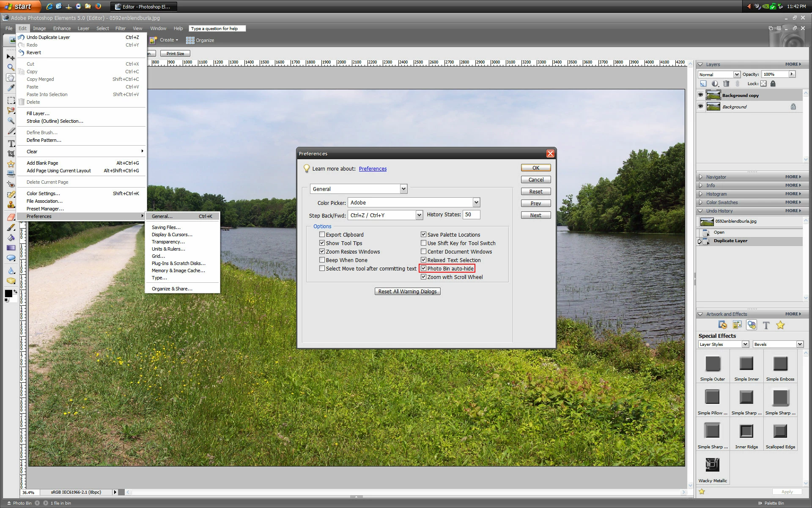The width and height of the screenshot is (812, 508).
Task: Select the Red Eye Removal tool
Action: [x=11, y=185]
